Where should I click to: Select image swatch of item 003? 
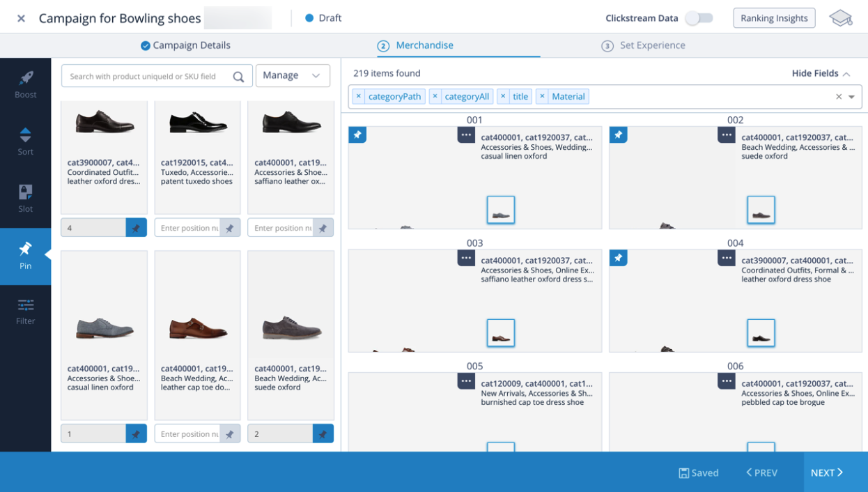pyautogui.click(x=501, y=333)
